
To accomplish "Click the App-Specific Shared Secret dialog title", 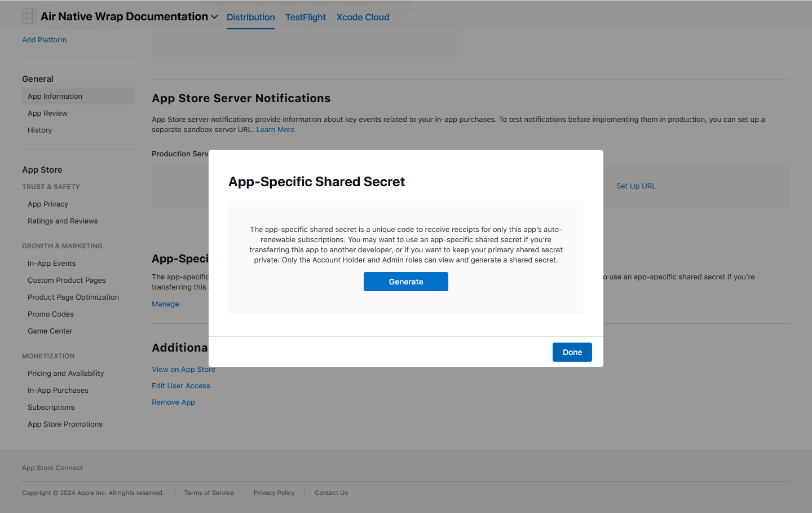I will [316, 182].
